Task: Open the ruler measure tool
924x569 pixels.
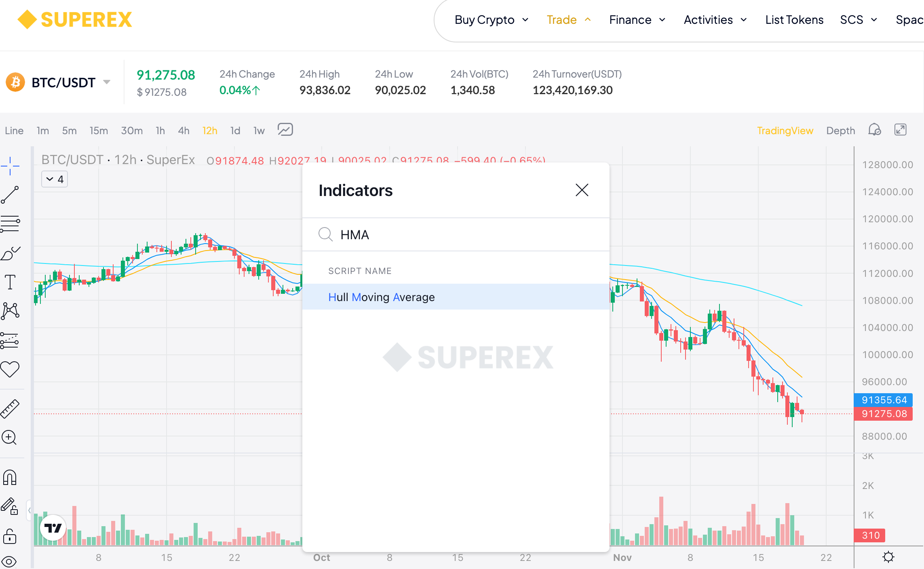Action: coord(10,409)
